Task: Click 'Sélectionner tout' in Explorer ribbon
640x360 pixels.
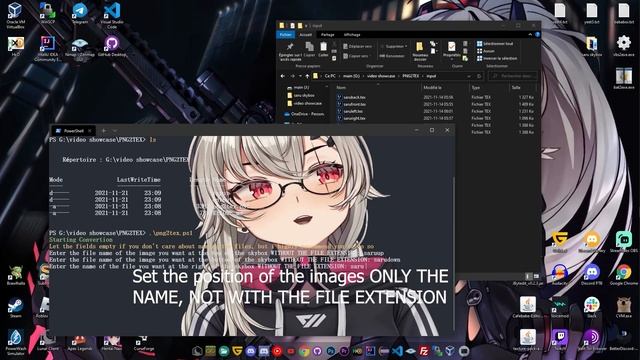Action: (x=495, y=44)
